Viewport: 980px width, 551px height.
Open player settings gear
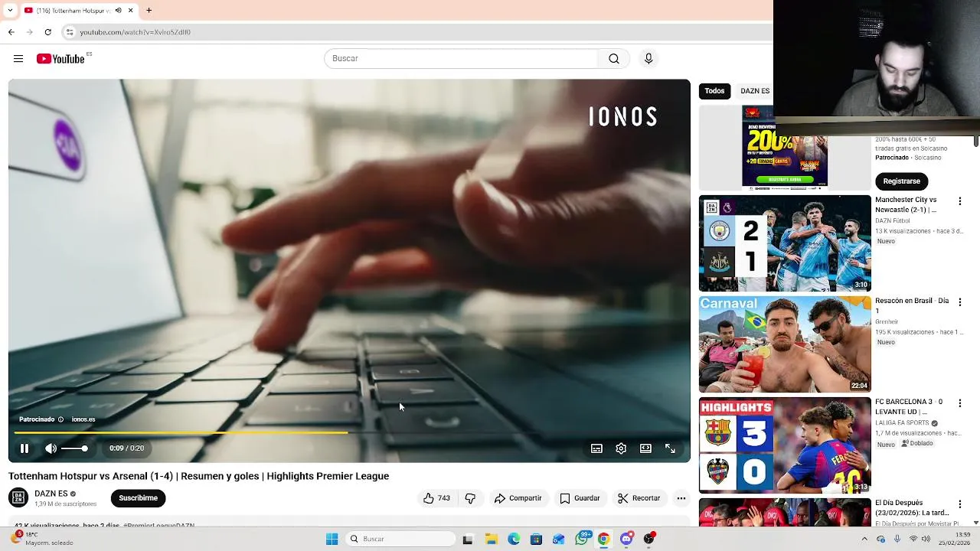[621, 448]
